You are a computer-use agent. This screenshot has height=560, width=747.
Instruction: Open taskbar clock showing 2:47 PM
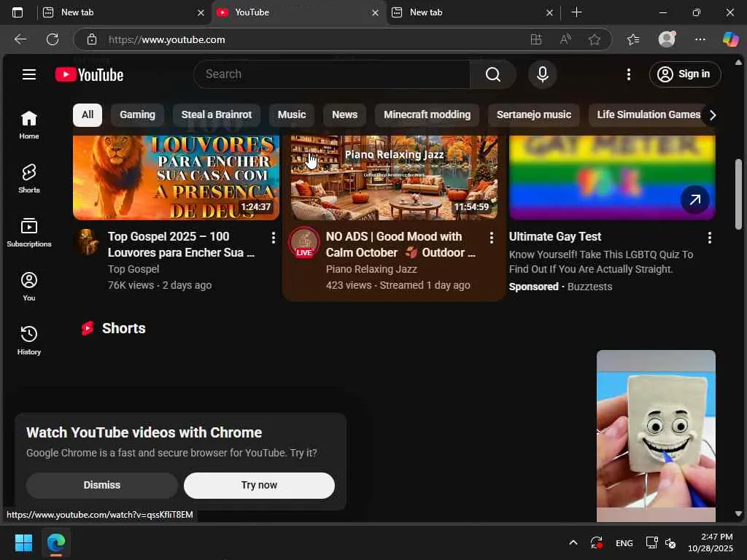(711, 542)
